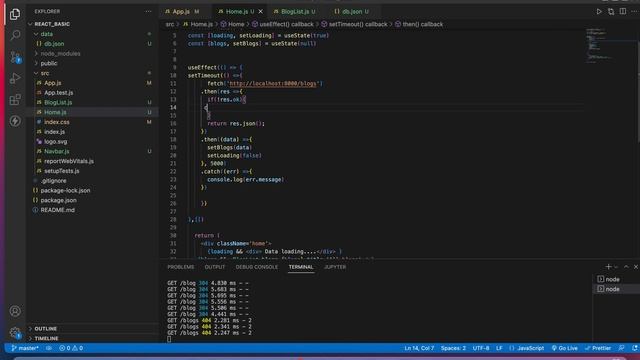Click Prettier status bar item

tap(598, 348)
